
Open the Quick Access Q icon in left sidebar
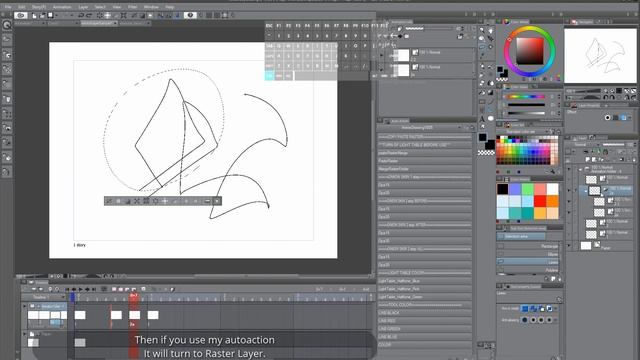click(7, 25)
